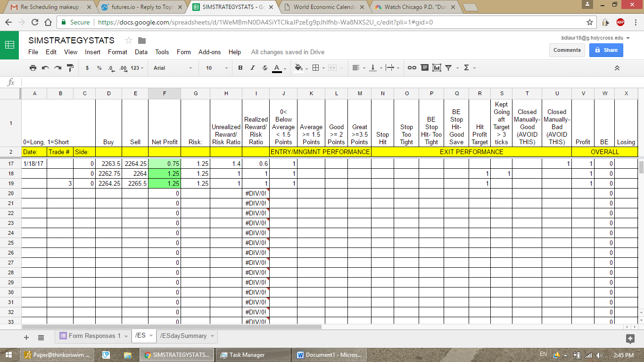Click the Sheets home icon
The image size is (644, 362).
[9, 45]
